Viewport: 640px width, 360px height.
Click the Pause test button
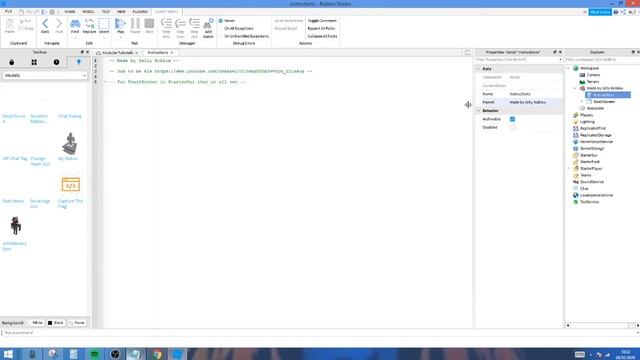[135, 26]
